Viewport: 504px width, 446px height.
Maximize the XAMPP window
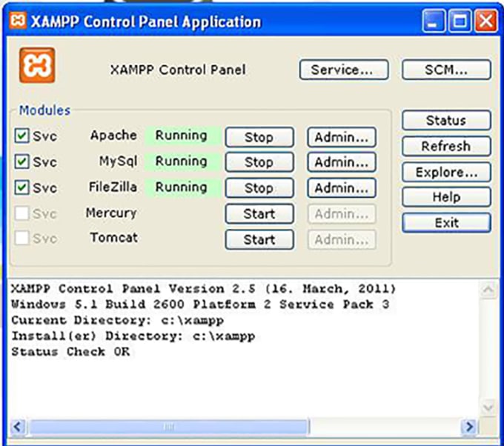[x=460, y=21]
